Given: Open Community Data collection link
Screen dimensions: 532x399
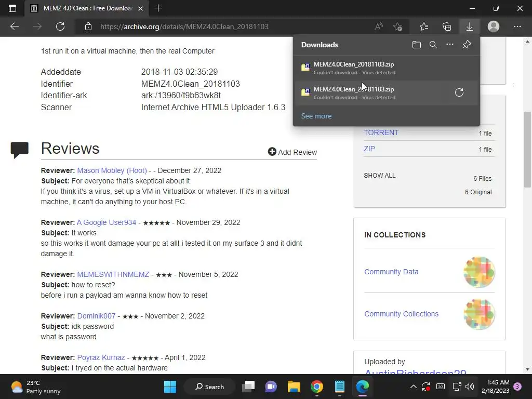Looking at the screenshot, I should [x=391, y=272].
